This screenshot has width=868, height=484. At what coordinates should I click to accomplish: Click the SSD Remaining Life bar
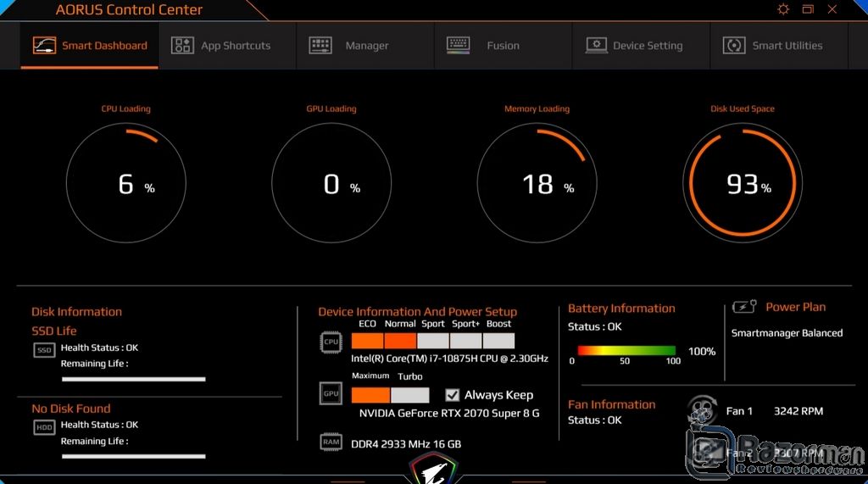133,380
